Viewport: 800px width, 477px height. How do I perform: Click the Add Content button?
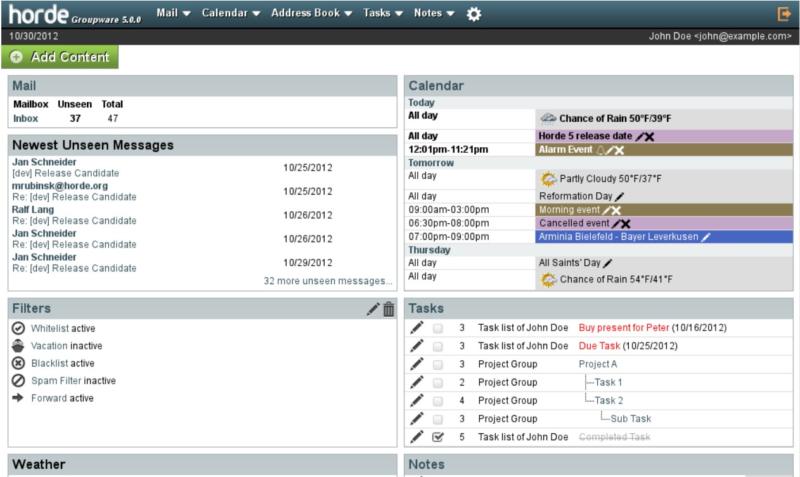tap(60, 57)
